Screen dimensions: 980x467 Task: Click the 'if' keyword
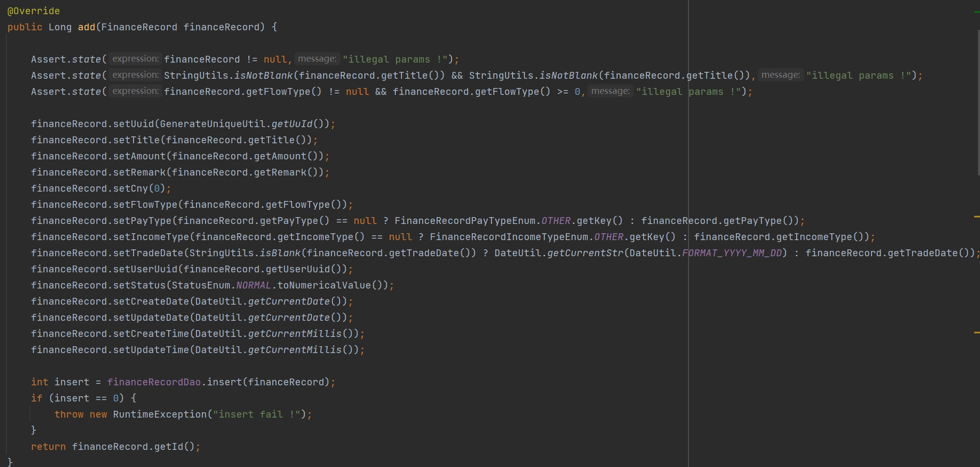[x=37, y=398]
